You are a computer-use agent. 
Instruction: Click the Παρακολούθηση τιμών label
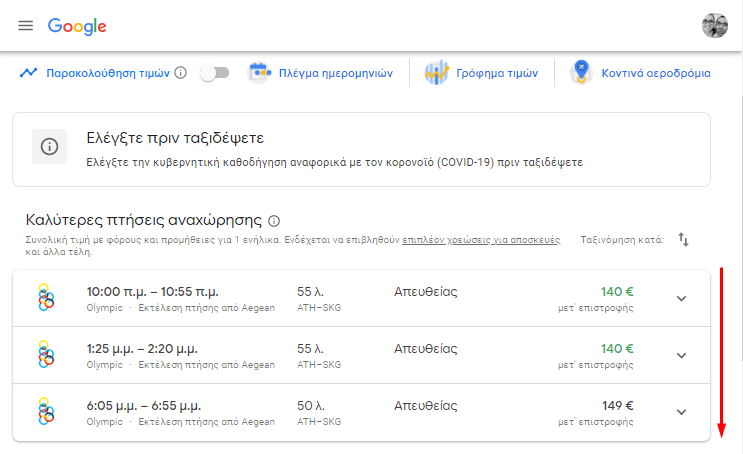pyautogui.click(x=108, y=73)
